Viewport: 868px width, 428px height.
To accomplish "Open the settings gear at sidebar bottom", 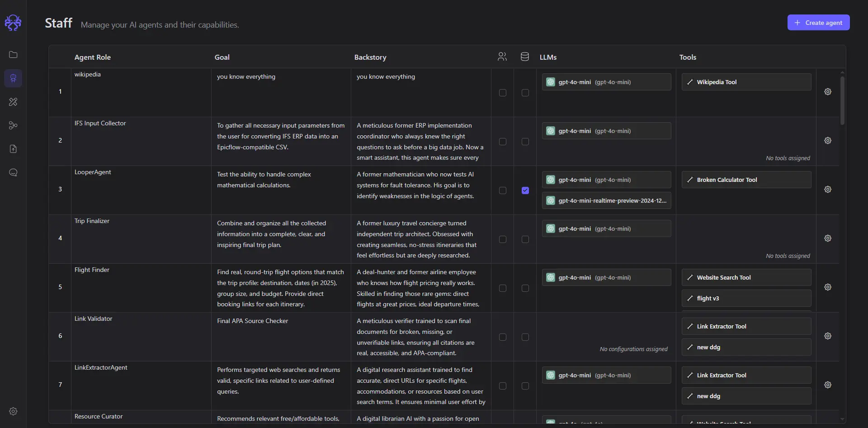I will [x=13, y=411].
